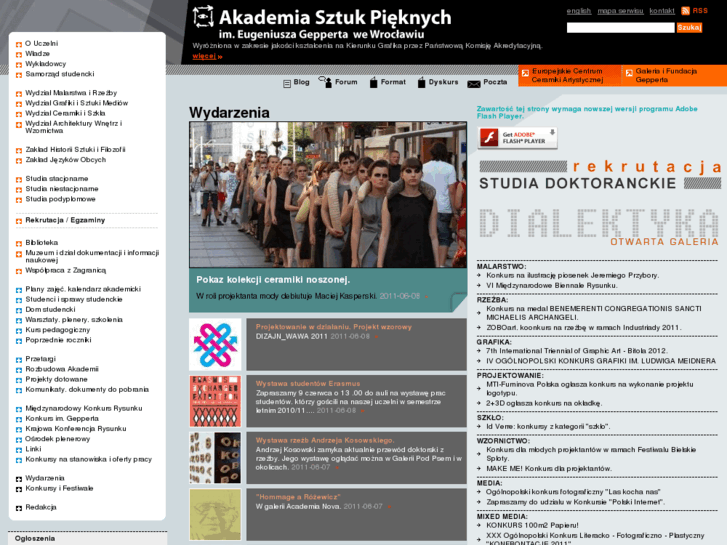The width and height of the screenshot is (727, 545).
Task: Open VI Międzynarodowe Biennale Rysunku link
Action: click(551, 285)
